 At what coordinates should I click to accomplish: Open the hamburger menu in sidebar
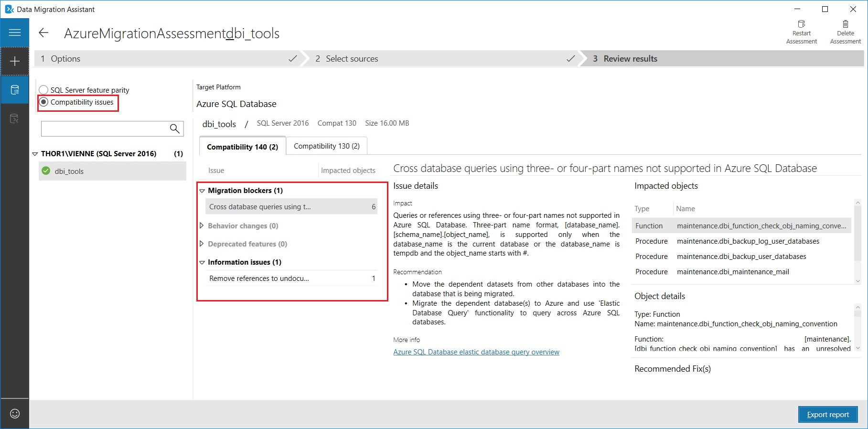15,32
